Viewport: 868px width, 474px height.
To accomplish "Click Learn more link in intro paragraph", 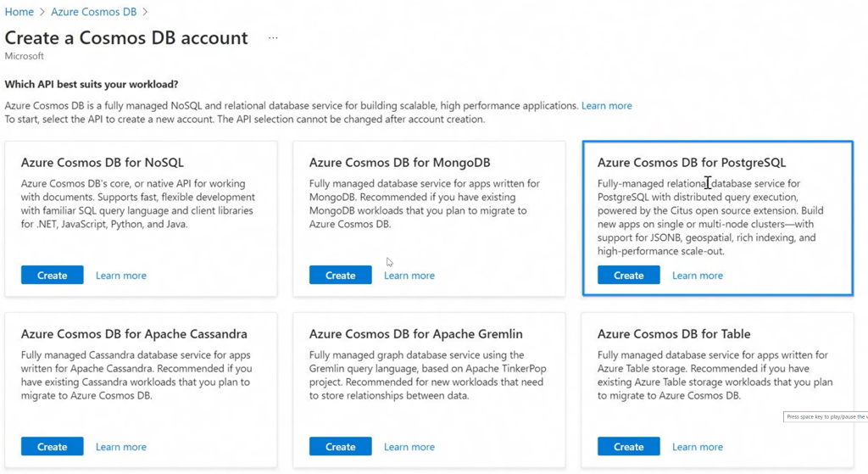I will 606,106.
